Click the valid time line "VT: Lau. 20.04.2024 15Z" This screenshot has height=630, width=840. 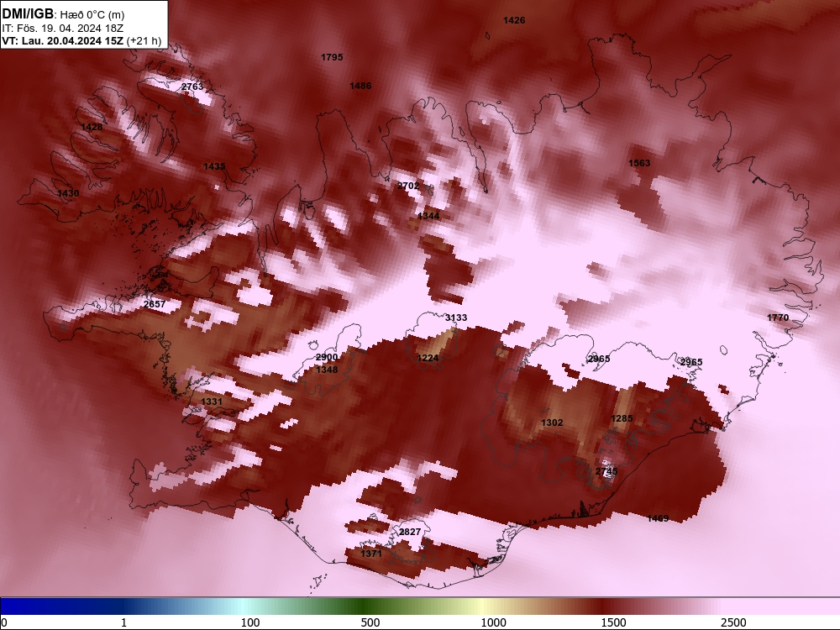click(63, 40)
